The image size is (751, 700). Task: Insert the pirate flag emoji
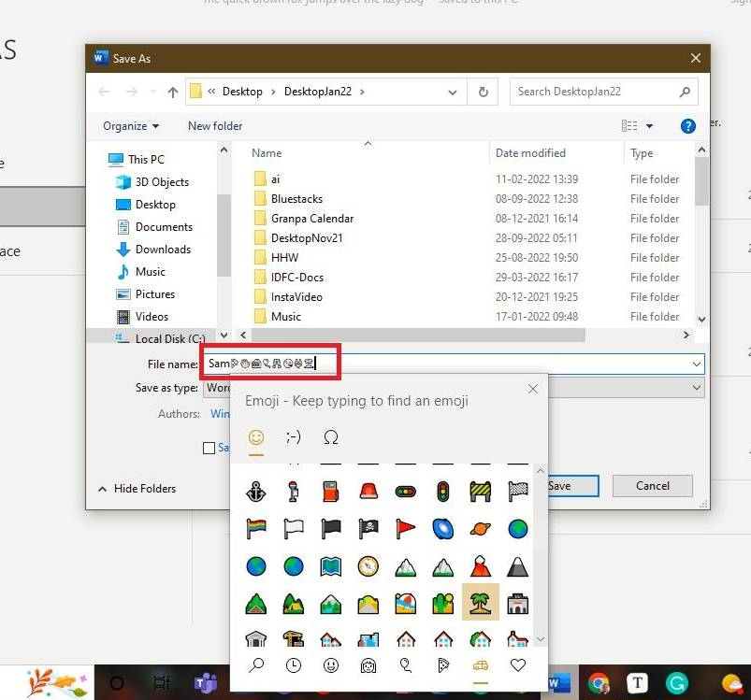[368, 528]
